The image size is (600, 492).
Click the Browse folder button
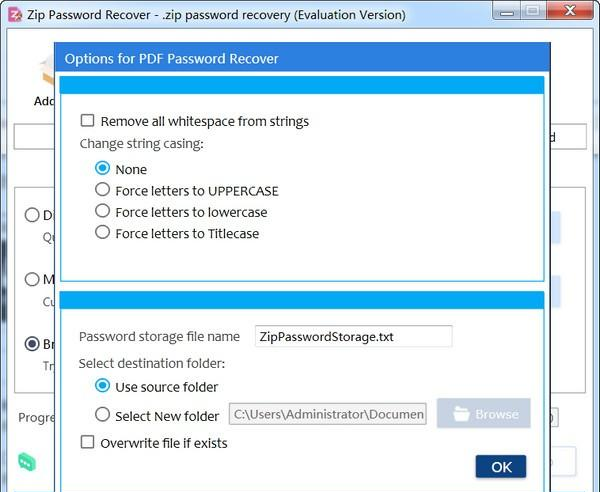point(483,414)
